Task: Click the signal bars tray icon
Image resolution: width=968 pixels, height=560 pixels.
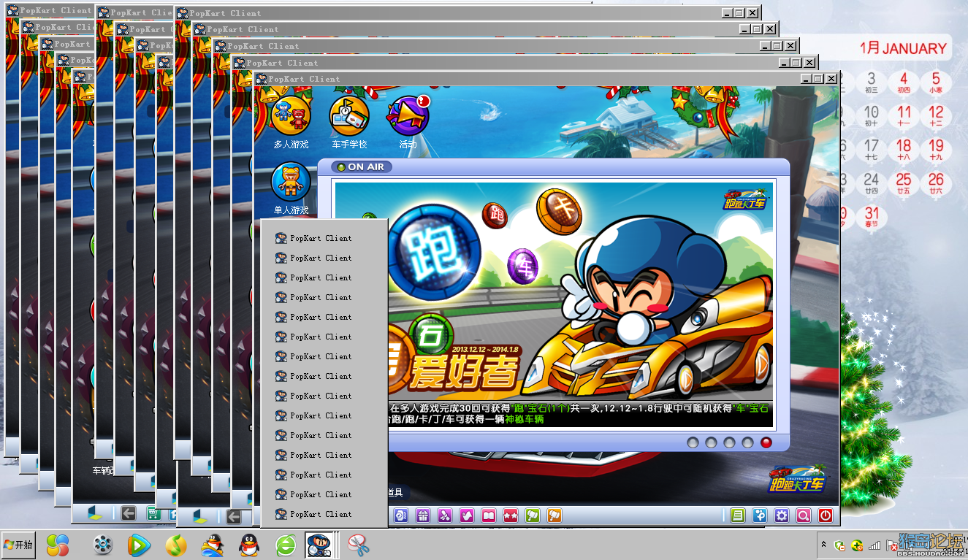Action: coord(874,545)
